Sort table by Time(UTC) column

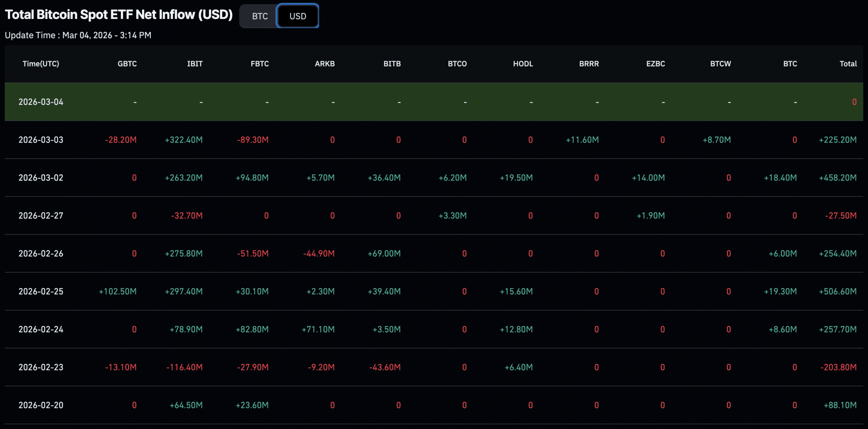40,64
